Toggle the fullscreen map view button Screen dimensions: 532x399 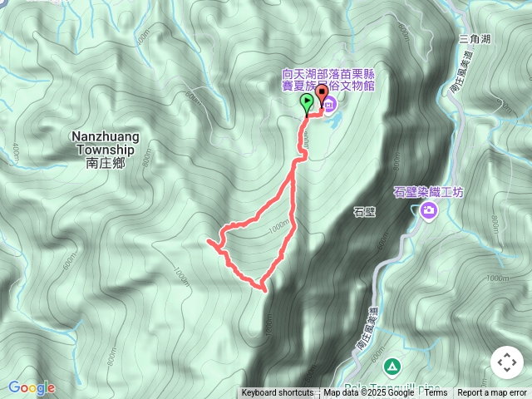tap(507, 362)
